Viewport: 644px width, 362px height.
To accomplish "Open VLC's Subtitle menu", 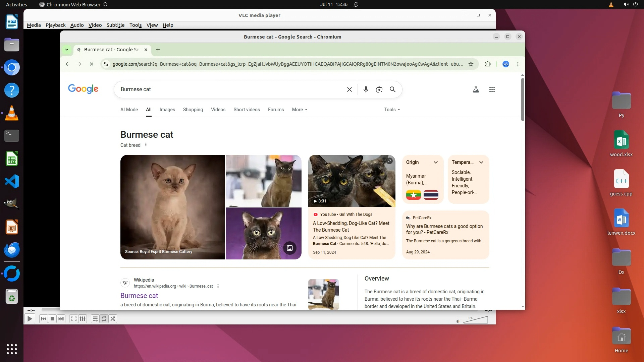I will click(115, 25).
